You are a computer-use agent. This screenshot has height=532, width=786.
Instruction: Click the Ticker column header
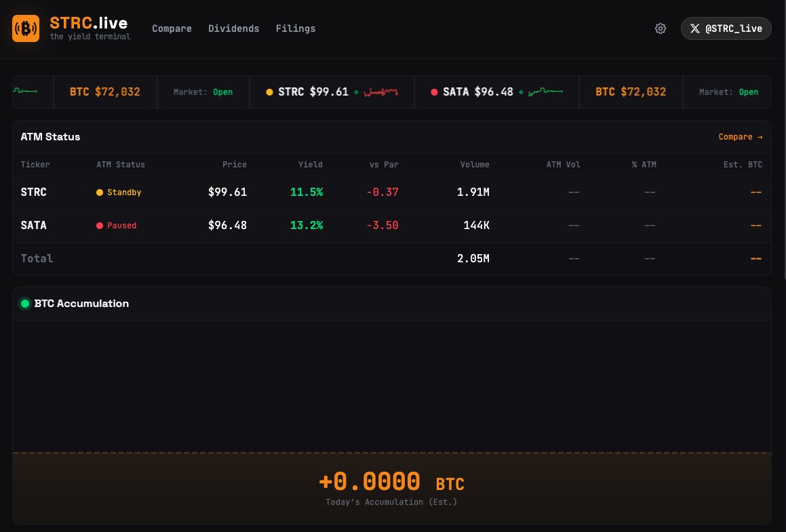pyautogui.click(x=35, y=164)
